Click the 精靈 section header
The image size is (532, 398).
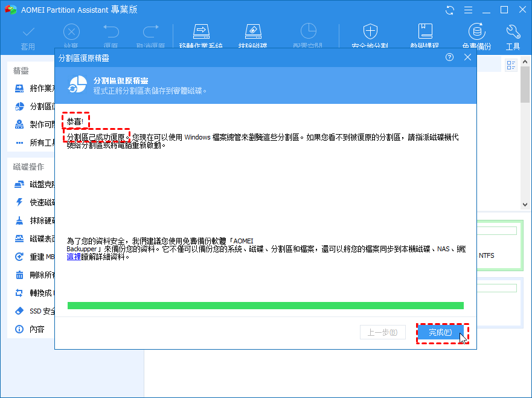click(21, 71)
